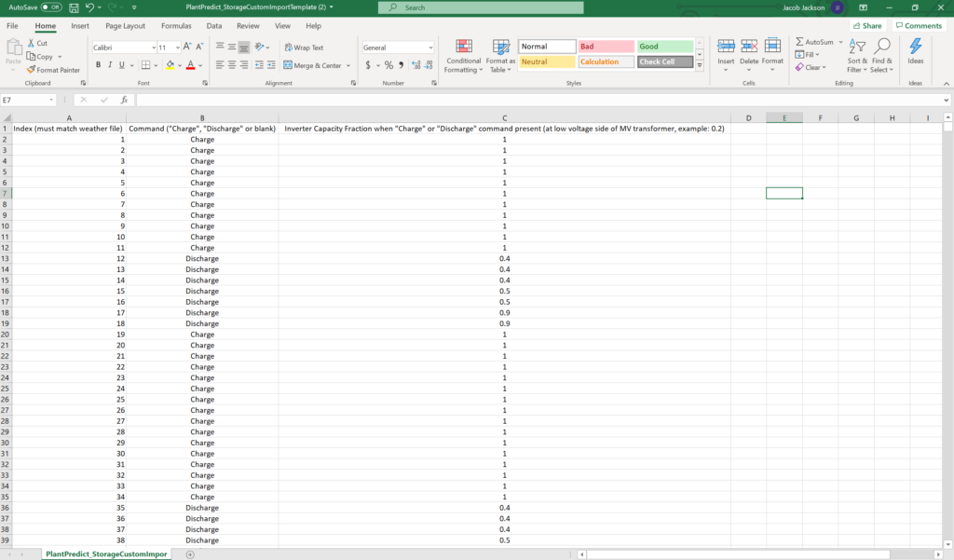
Task: Click the Comma Style icon
Action: coord(401,65)
